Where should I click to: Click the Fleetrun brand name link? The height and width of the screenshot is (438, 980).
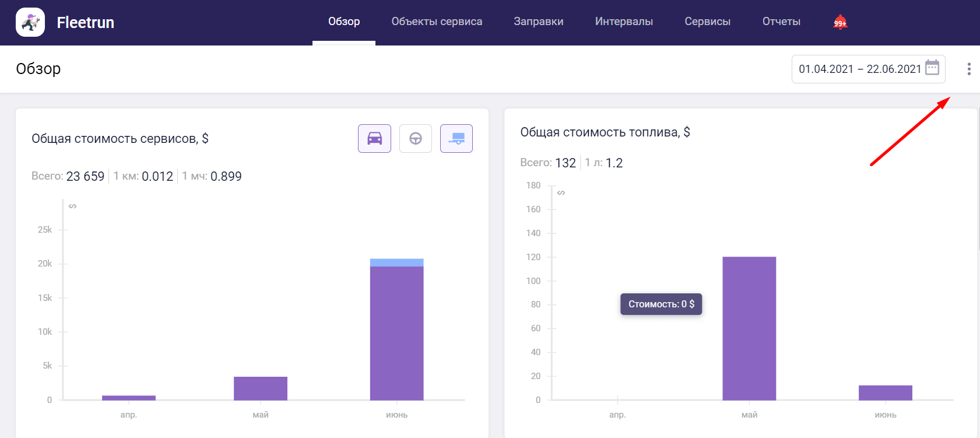click(x=86, y=23)
